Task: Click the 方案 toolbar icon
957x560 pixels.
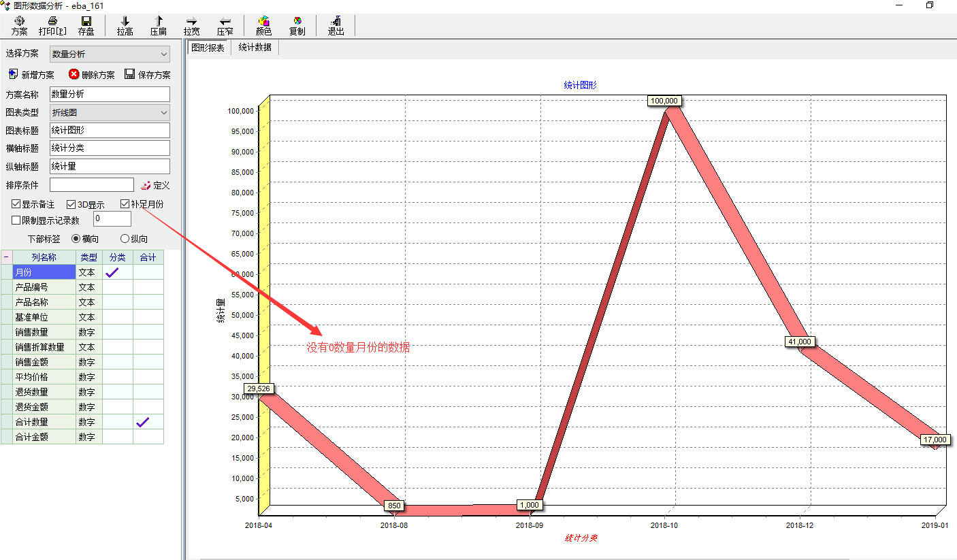Action: (19, 22)
